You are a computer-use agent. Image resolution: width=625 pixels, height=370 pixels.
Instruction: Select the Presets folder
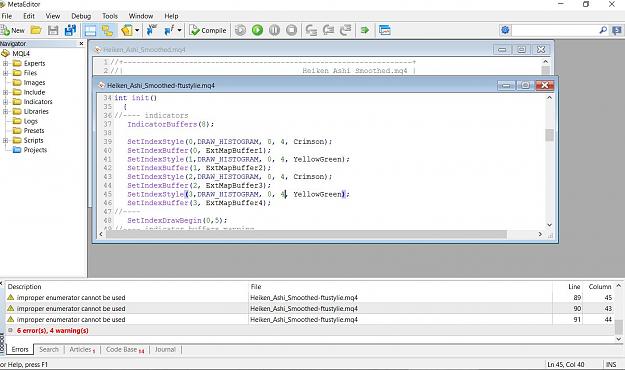tap(34, 131)
